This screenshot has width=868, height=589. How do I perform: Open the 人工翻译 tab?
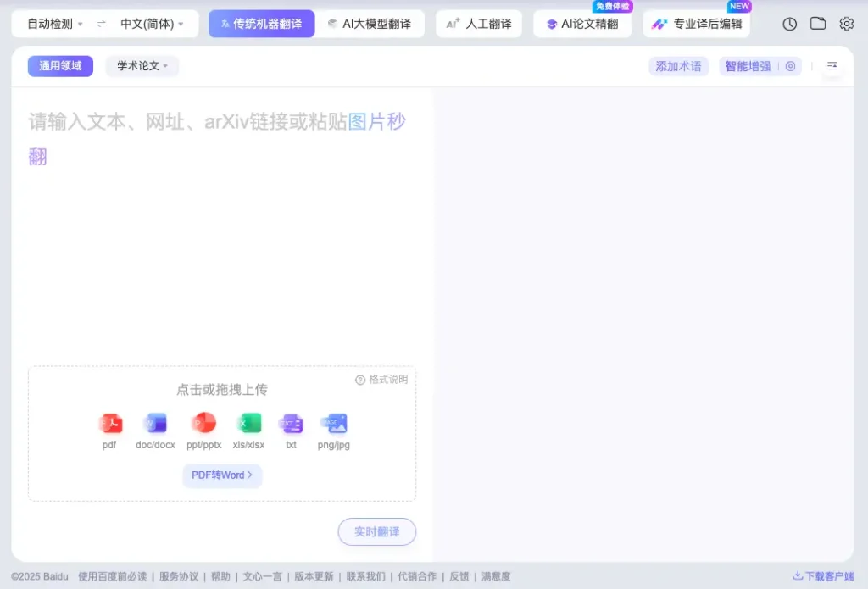point(479,24)
